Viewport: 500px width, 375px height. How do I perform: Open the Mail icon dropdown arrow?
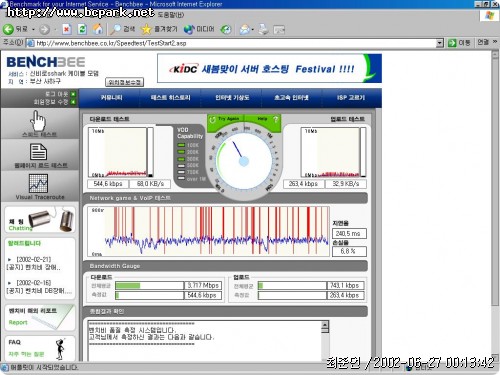tap(253, 30)
